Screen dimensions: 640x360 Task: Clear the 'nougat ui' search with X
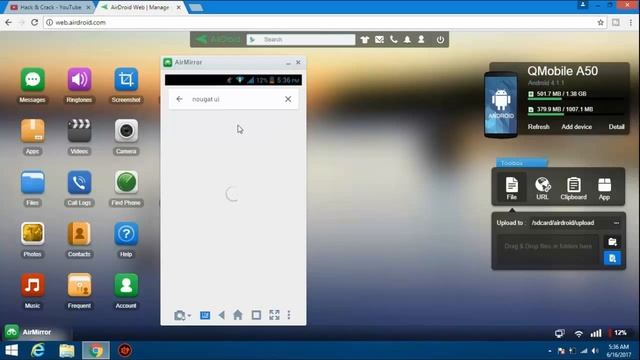tap(288, 99)
